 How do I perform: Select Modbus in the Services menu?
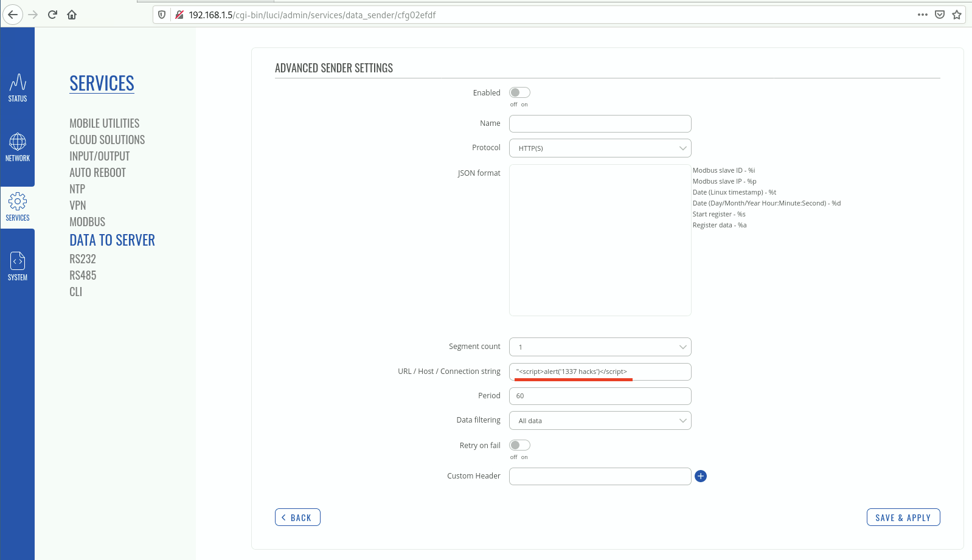88,222
